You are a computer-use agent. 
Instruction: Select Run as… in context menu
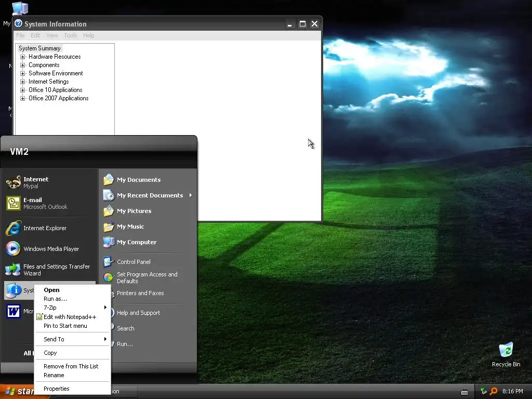click(x=73, y=299)
